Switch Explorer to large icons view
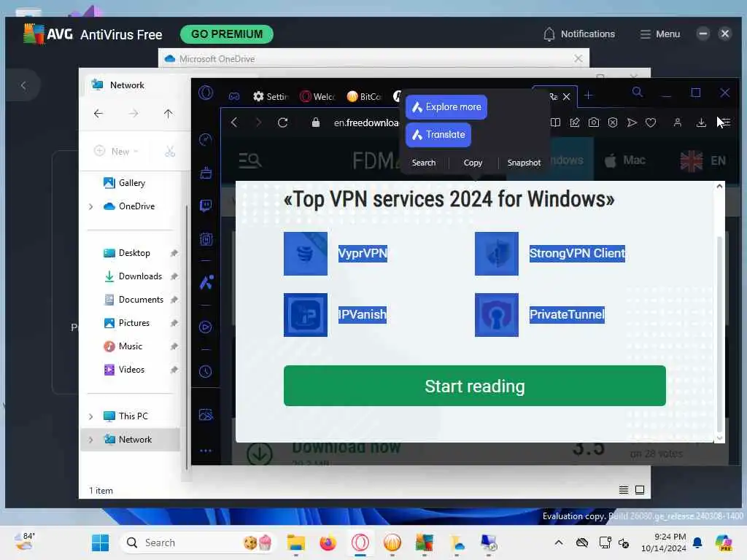This screenshot has height=560, width=747. [x=640, y=490]
